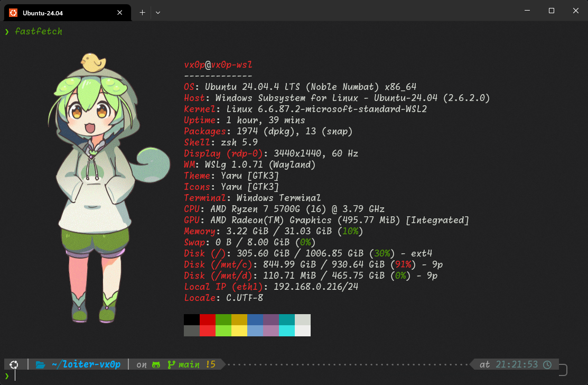Screen dimensions: 588x385
Task: Click the Terminal Windows Terminal line
Action: (253, 198)
